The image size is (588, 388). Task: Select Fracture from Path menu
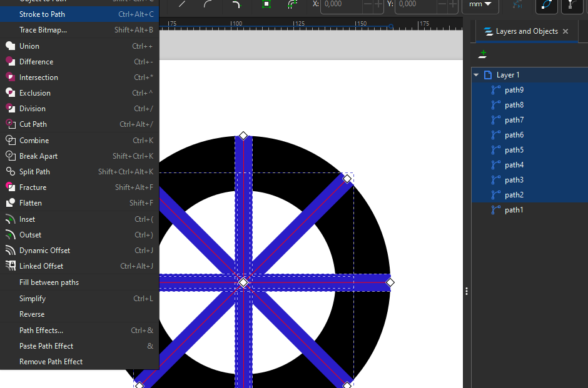click(x=79, y=187)
